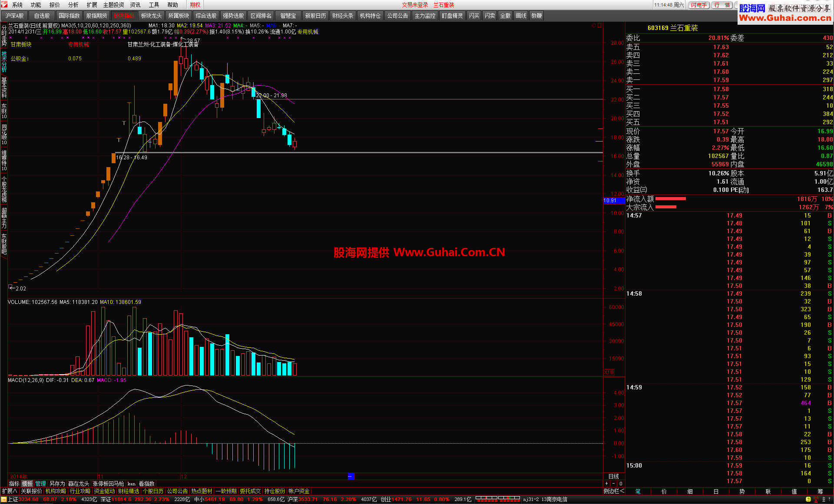Viewport: 834px width, 504px height.
Task: Open 区间排名 from the toolbar
Action: (x=261, y=16)
